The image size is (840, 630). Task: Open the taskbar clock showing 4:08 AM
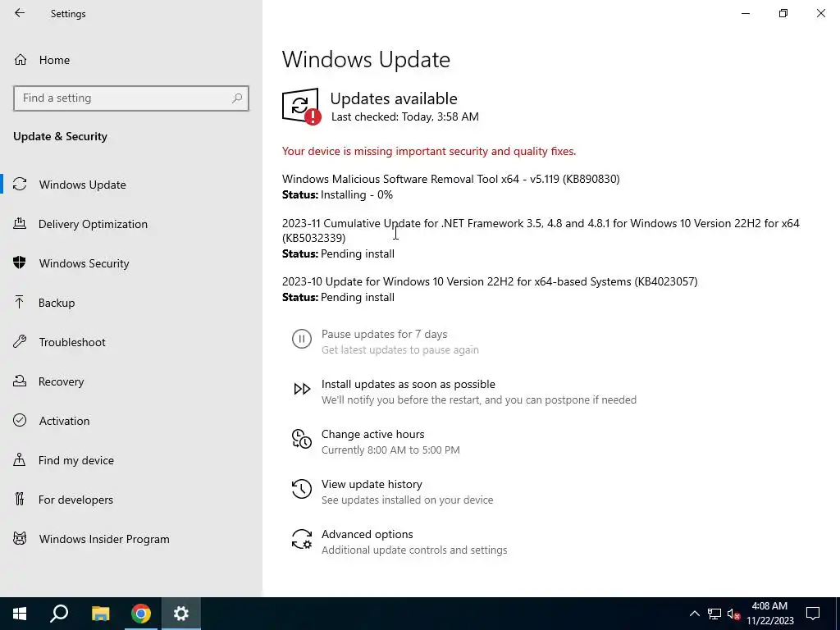click(x=769, y=614)
